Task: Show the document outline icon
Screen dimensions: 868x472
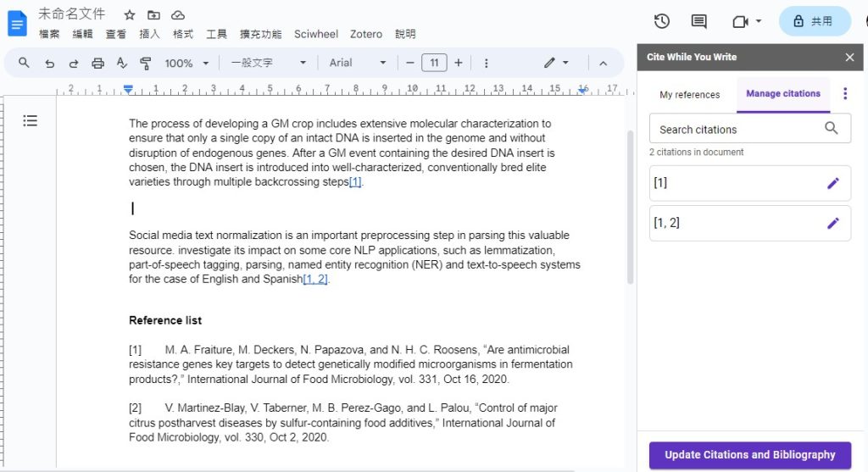Action: coord(30,120)
